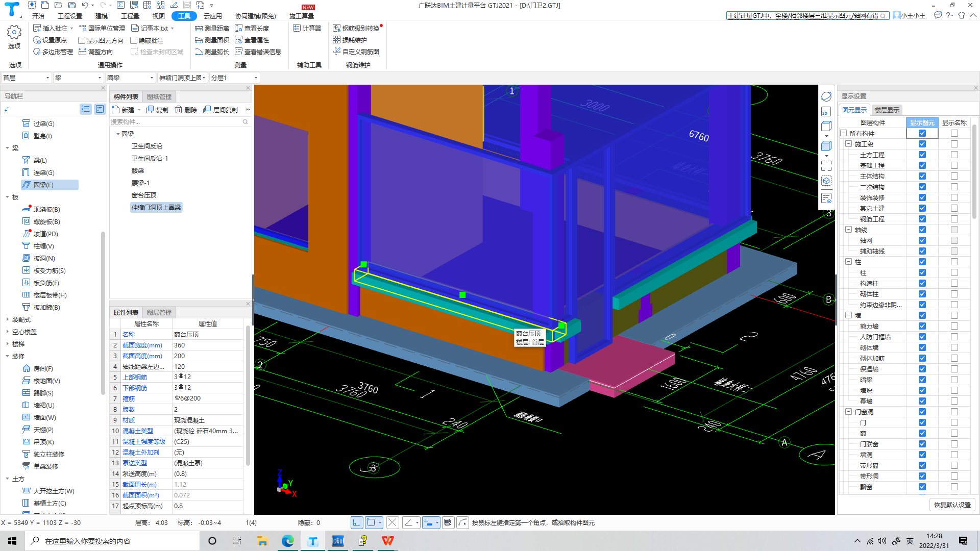Open the 首层 floor dropdown

tap(26, 78)
